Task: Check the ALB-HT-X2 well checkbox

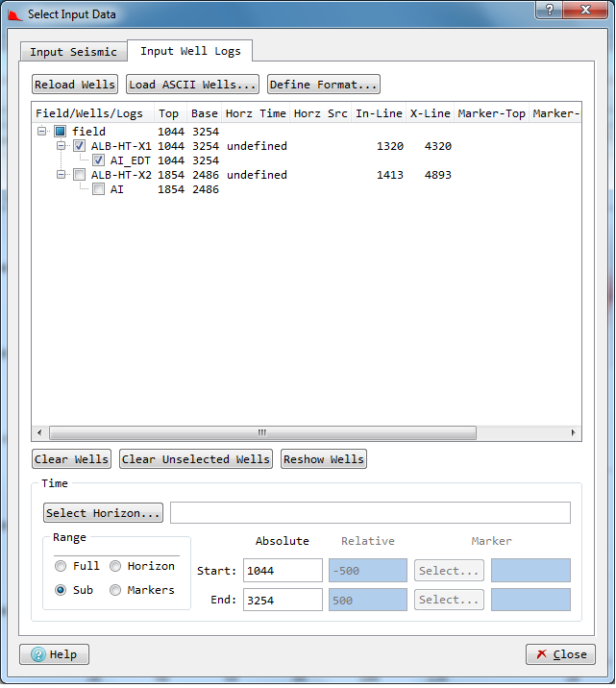Action: [80, 175]
